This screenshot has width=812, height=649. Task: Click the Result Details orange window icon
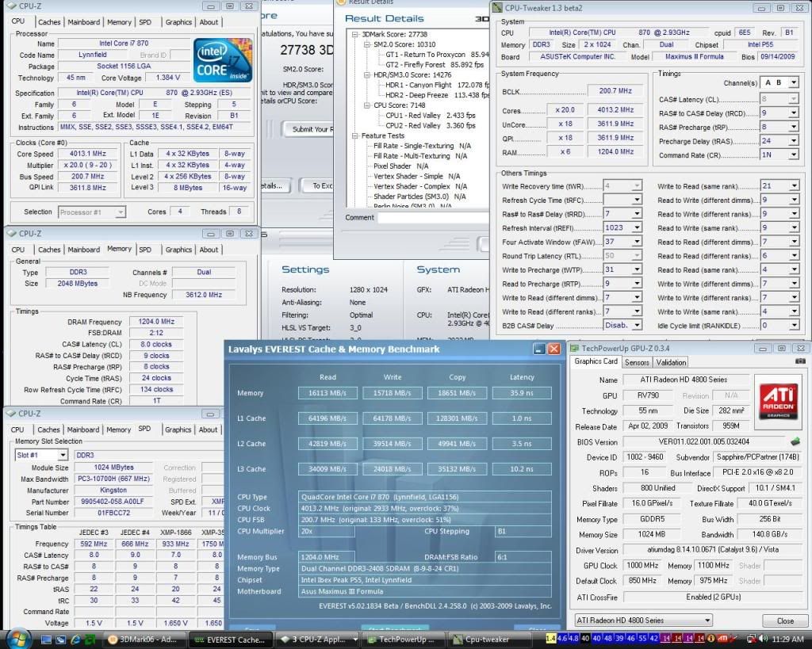(x=341, y=2)
